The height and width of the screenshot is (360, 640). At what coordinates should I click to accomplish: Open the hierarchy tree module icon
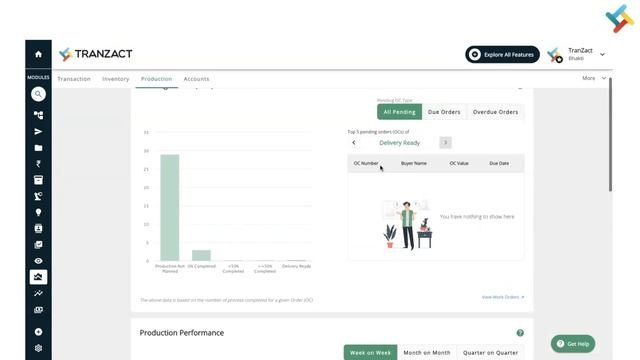click(38, 115)
